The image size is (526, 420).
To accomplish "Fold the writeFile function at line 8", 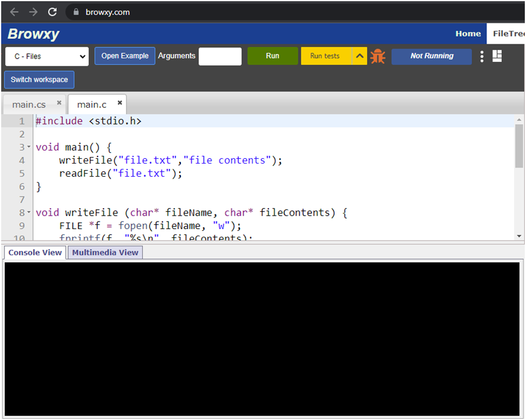I will 28,213.
